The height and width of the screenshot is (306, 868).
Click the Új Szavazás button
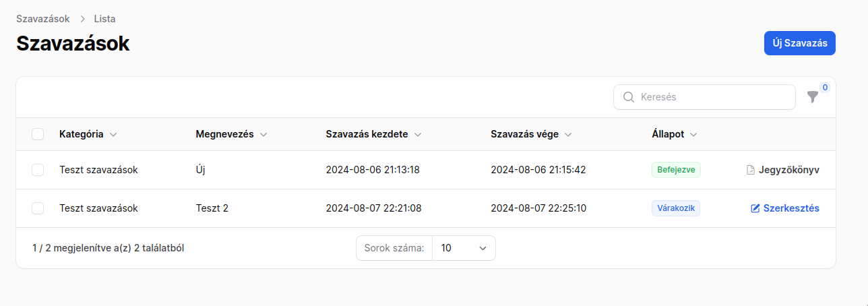(800, 43)
